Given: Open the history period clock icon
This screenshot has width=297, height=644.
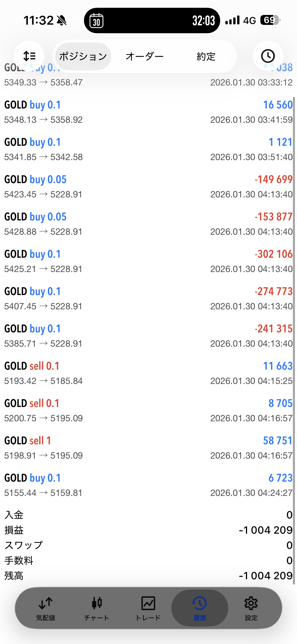Looking at the screenshot, I should 268,56.
